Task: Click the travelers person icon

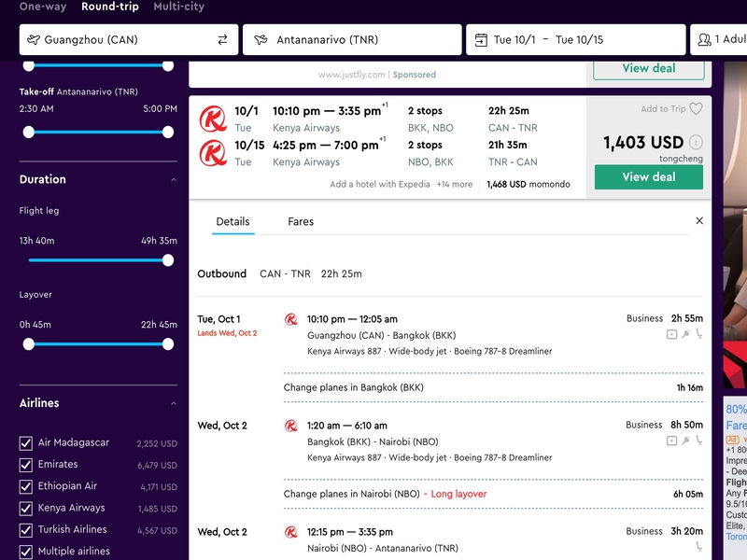Action: point(704,39)
